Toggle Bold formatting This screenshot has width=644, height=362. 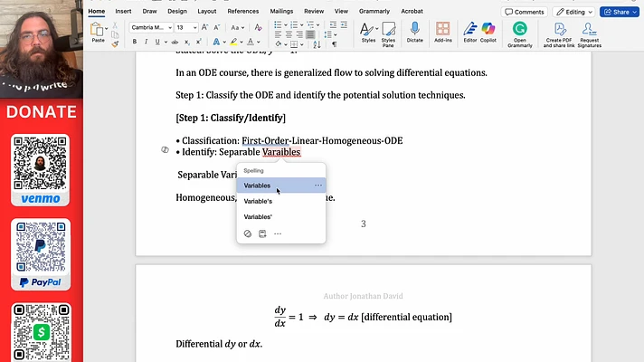[134, 42]
